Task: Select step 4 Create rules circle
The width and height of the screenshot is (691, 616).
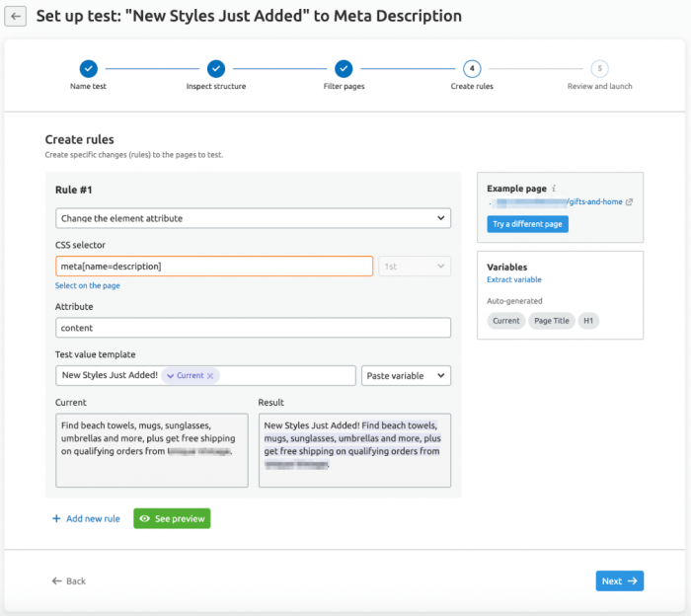Action: (x=472, y=69)
